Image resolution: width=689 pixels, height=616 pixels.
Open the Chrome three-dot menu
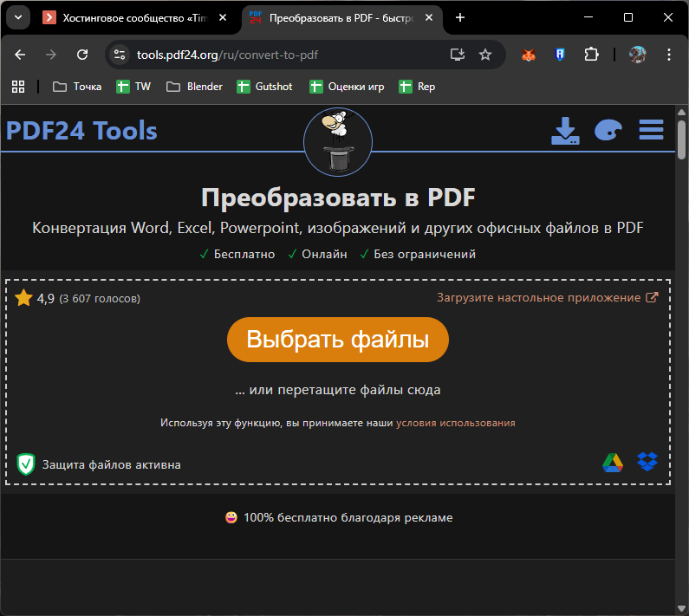[x=669, y=55]
